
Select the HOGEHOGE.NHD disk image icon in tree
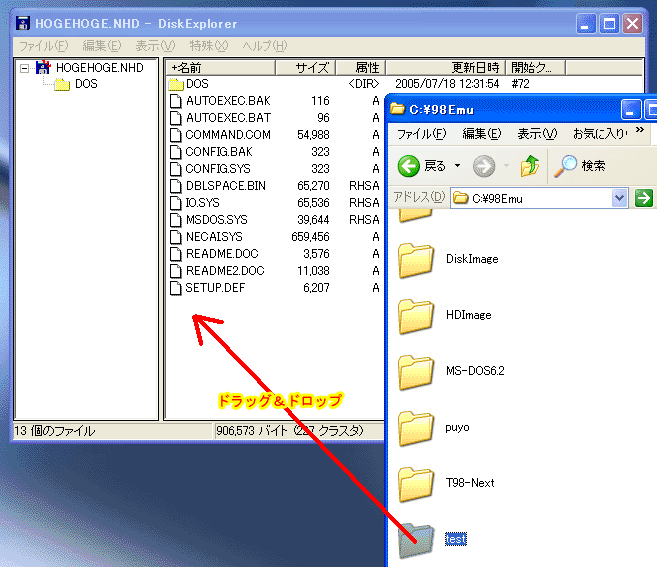coord(43,67)
